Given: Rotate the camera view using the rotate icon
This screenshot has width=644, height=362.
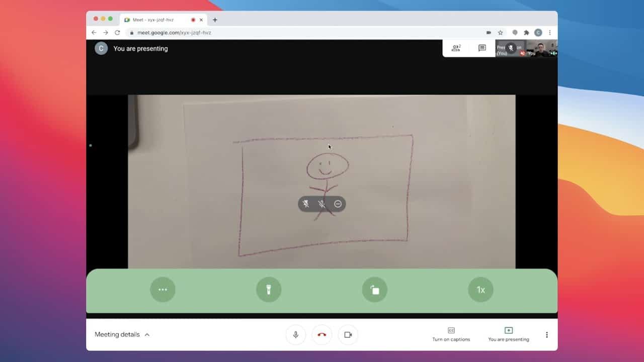Looking at the screenshot, I should (375, 290).
